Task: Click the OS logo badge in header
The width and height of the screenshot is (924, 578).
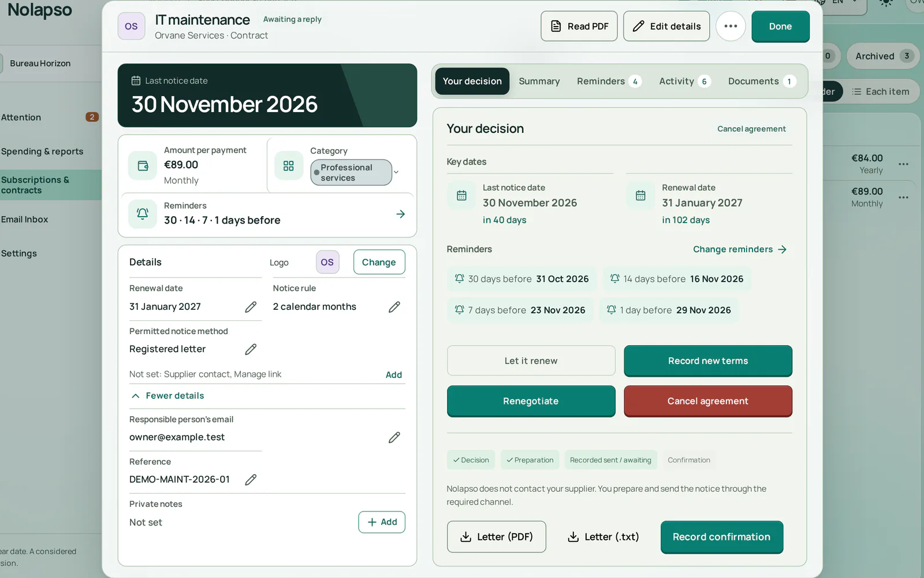Action: (132, 26)
